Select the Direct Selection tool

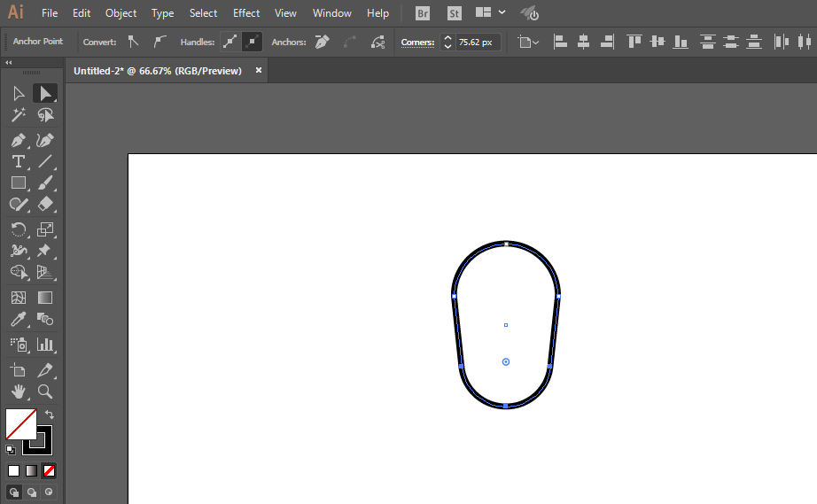point(45,93)
